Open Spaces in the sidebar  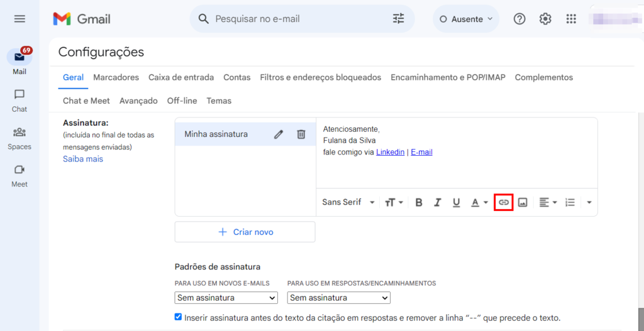pyautogui.click(x=19, y=138)
